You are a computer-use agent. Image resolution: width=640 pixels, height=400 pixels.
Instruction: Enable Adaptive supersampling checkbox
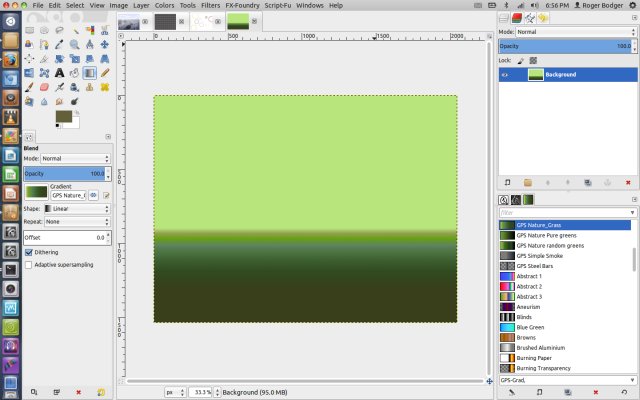click(x=29, y=265)
